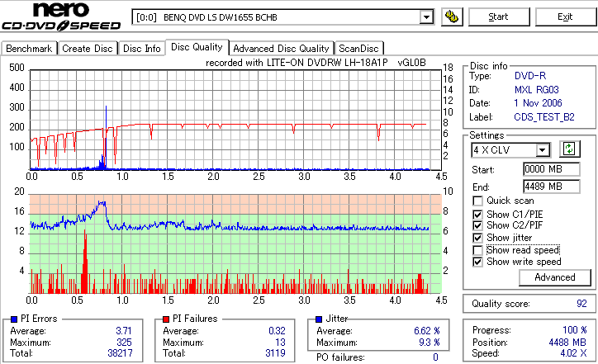598x364 pixels.
Task: Click the disc ID MXL RG03
Action: coord(537,90)
